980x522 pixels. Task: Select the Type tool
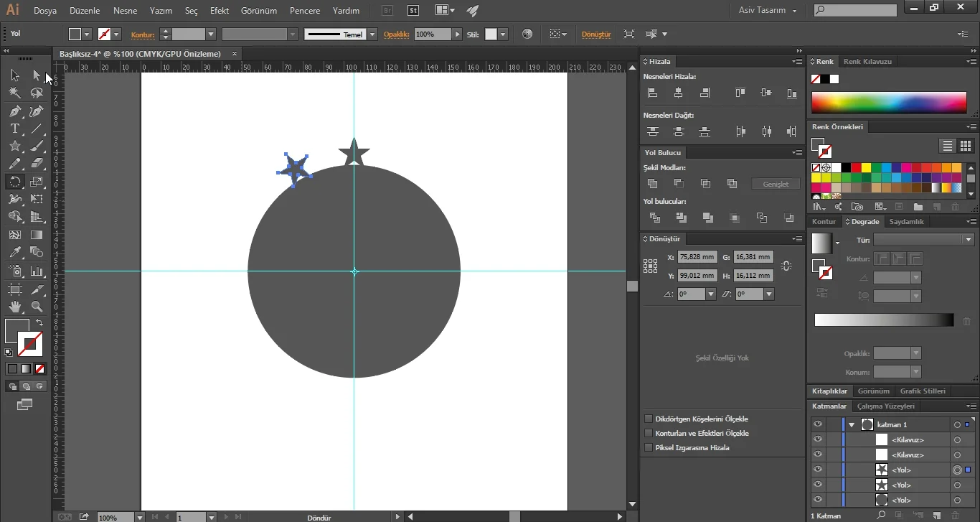(14, 129)
